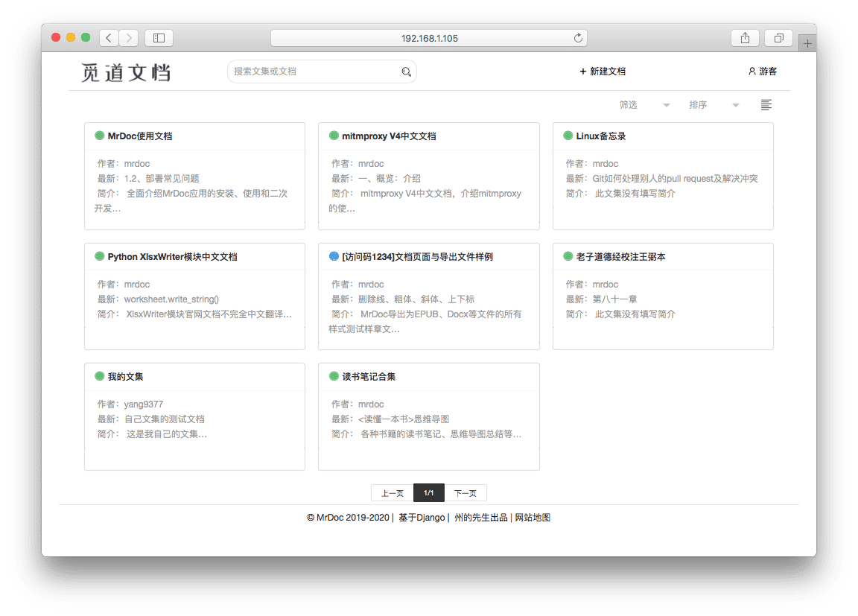Open 基于Django footer link
Image resolution: width=858 pixels, height=616 pixels.
pos(422,518)
